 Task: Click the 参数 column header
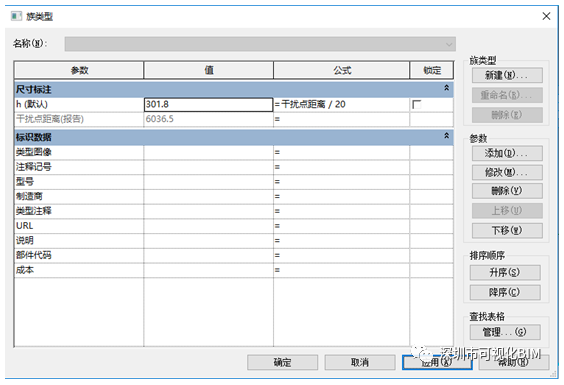(x=79, y=70)
